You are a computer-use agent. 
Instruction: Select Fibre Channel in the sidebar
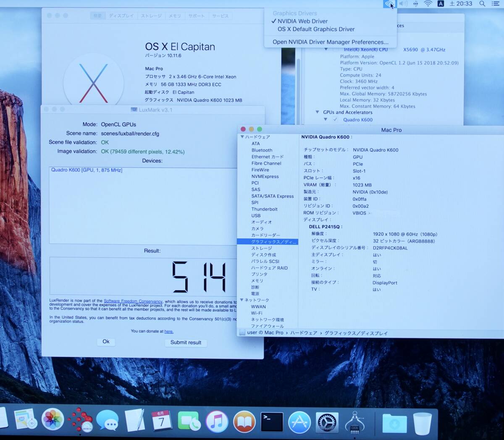[x=266, y=163]
